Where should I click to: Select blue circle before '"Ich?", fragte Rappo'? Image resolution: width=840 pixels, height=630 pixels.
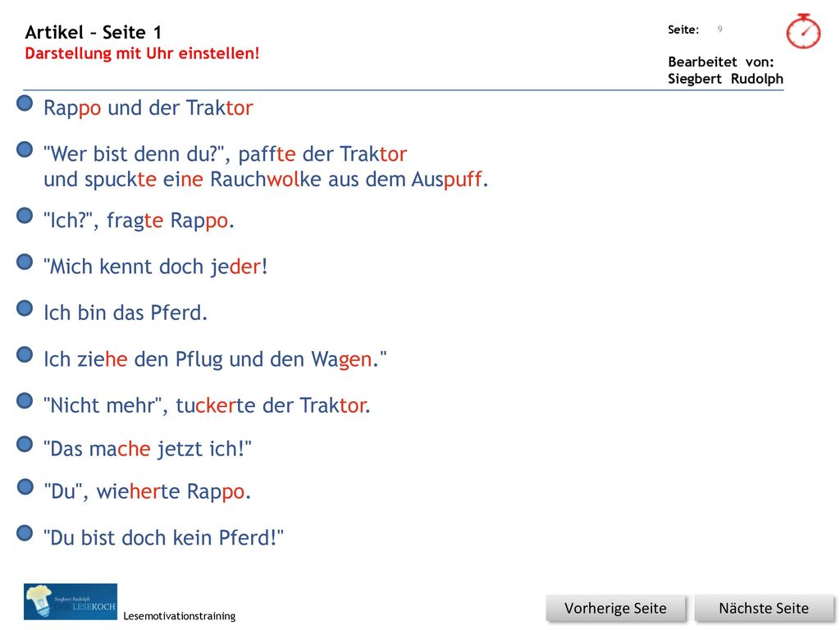(x=25, y=216)
